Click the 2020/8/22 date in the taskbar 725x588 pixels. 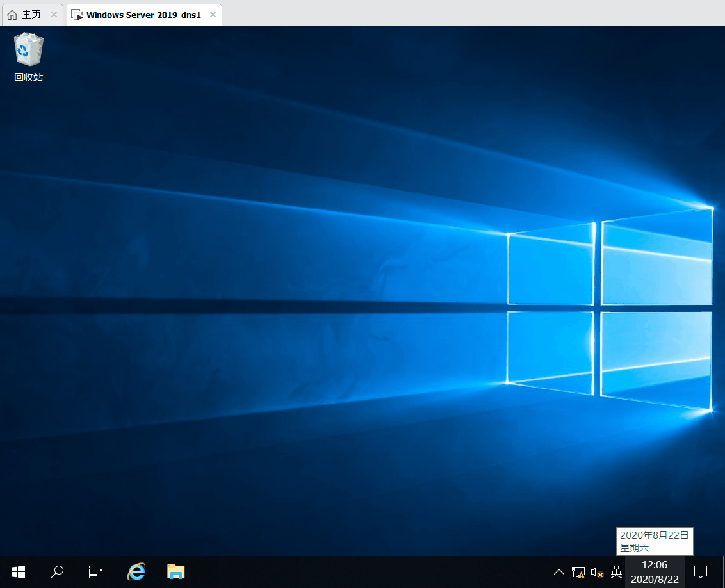pos(655,579)
